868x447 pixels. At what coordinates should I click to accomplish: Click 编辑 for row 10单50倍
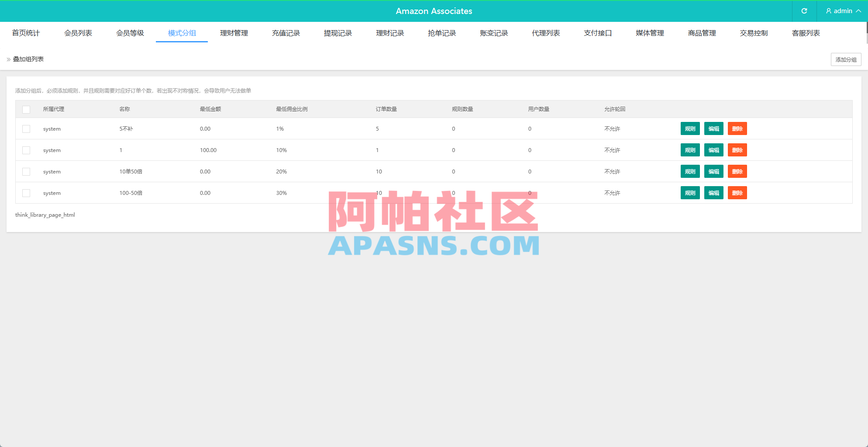(x=713, y=172)
